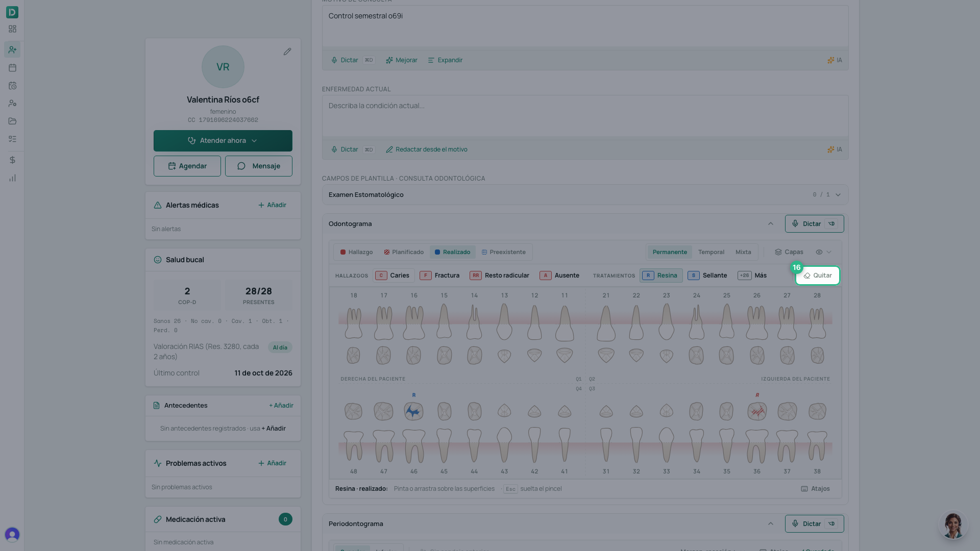The height and width of the screenshot is (551, 980).
Task: Select the Sellante treatment tool
Action: point(707,275)
